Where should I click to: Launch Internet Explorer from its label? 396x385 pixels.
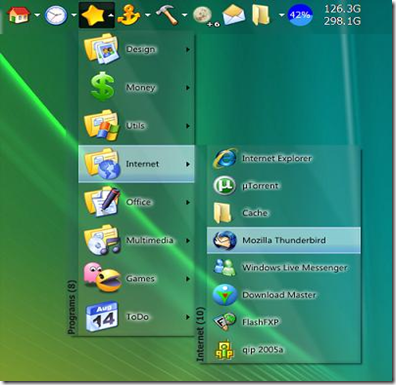pos(277,158)
